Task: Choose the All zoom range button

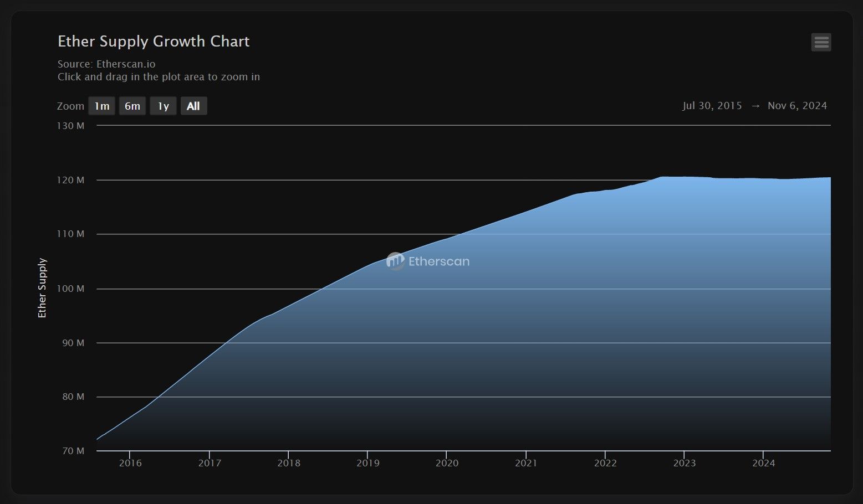Action: (193, 106)
